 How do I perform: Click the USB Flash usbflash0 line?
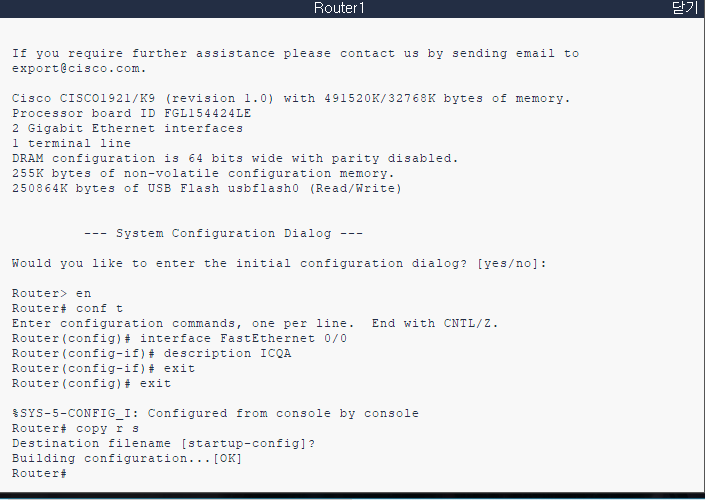207,188
